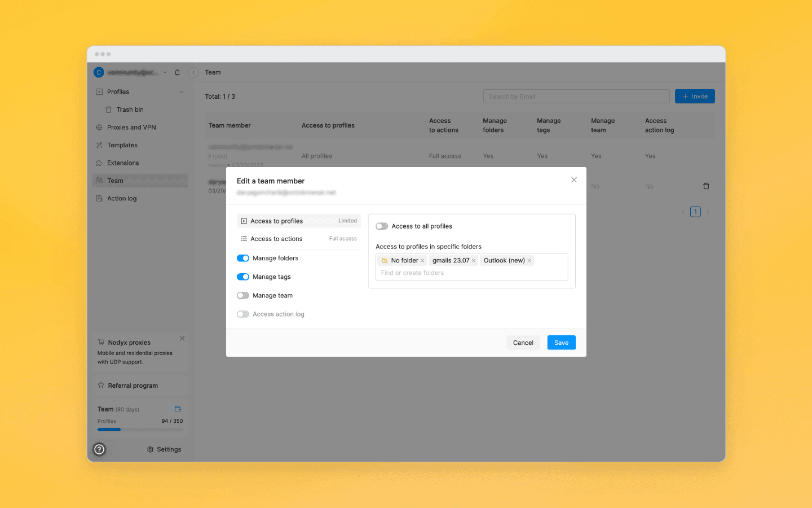
Task: Disable the Manage folders toggle
Action: (243, 259)
